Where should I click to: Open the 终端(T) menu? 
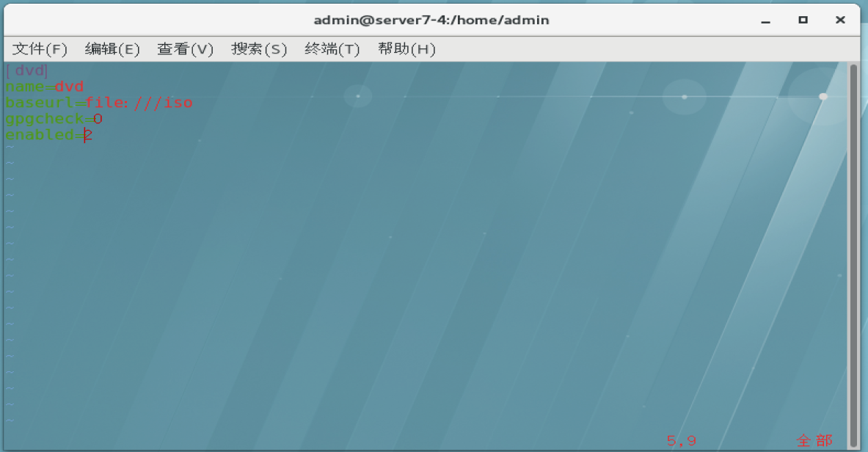(332, 49)
